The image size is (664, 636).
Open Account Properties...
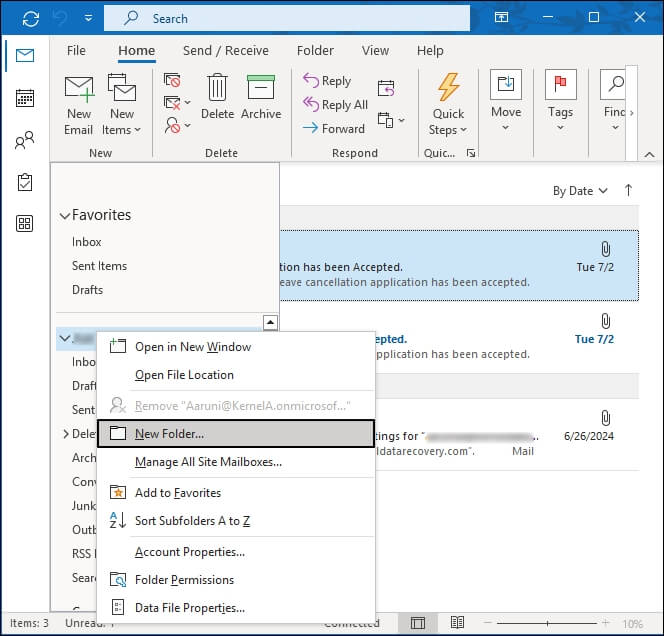click(236, 552)
